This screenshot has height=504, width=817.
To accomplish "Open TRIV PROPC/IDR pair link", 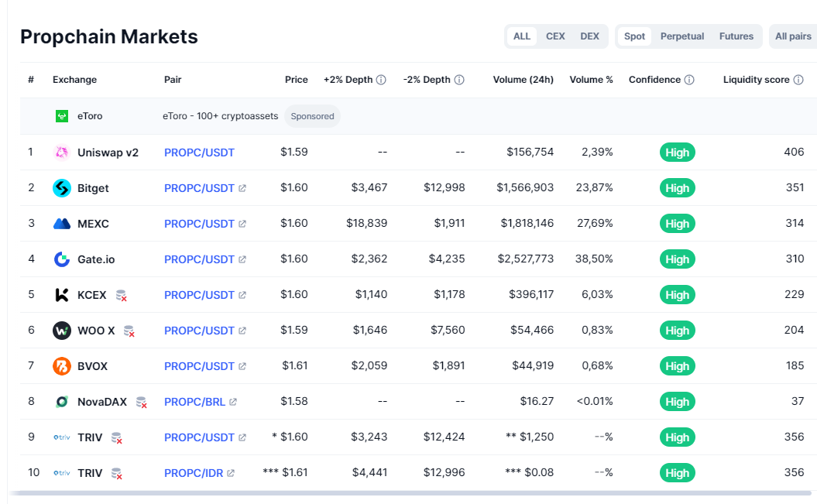I will point(194,473).
